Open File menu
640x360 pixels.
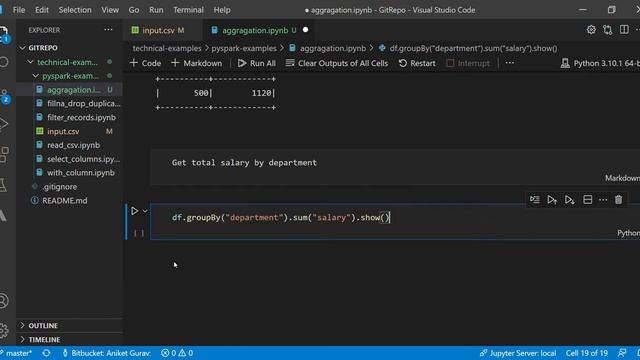tap(19, 10)
